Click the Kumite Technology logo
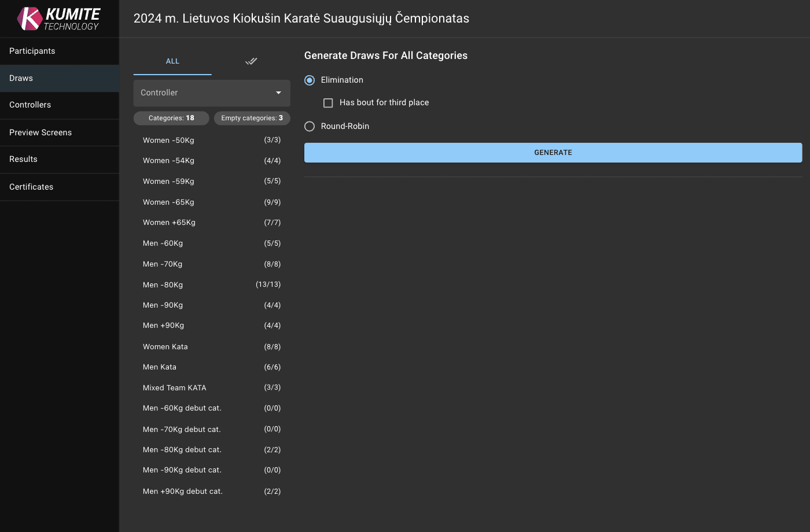This screenshot has width=810, height=532. pyautogui.click(x=59, y=19)
